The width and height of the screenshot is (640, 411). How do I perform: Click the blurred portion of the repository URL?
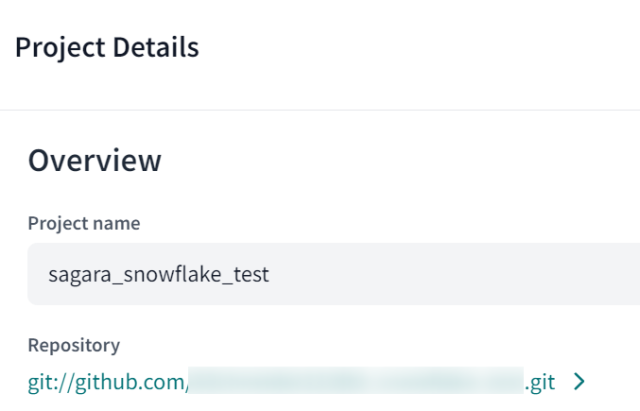click(355, 381)
